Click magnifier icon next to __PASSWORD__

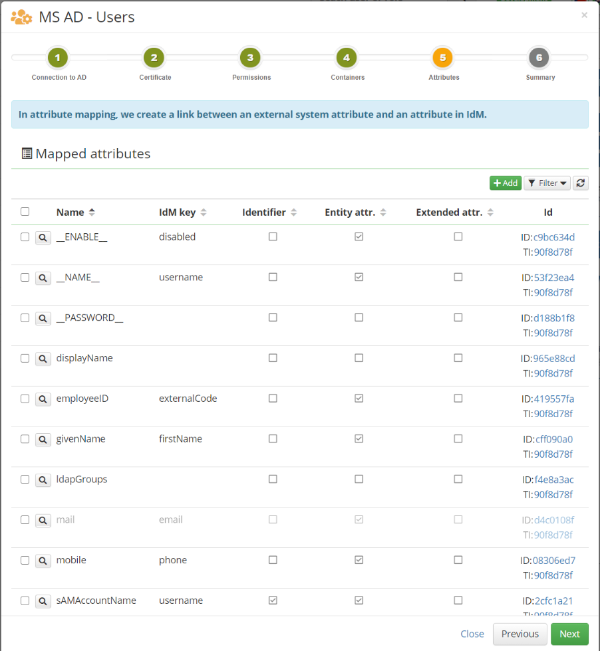[x=43, y=318]
